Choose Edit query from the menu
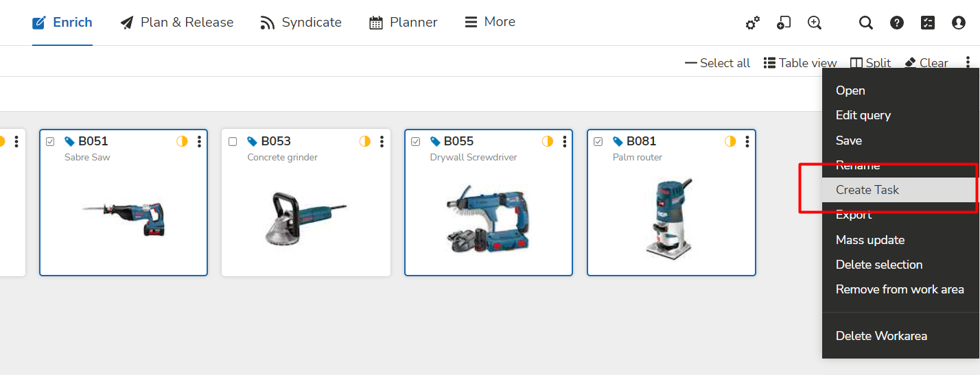The image size is (980, 375). pyautogui.click(x=863, y=115)
